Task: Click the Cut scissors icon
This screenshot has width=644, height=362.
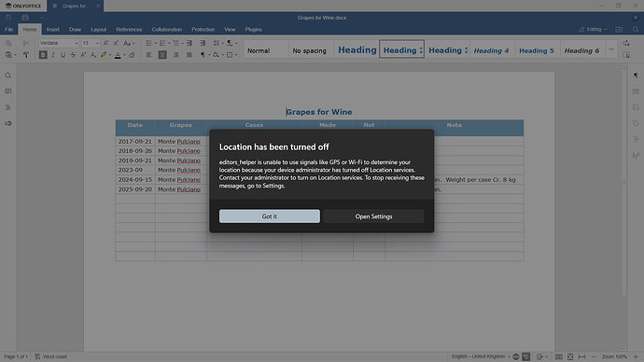Action: click(26, 43)
